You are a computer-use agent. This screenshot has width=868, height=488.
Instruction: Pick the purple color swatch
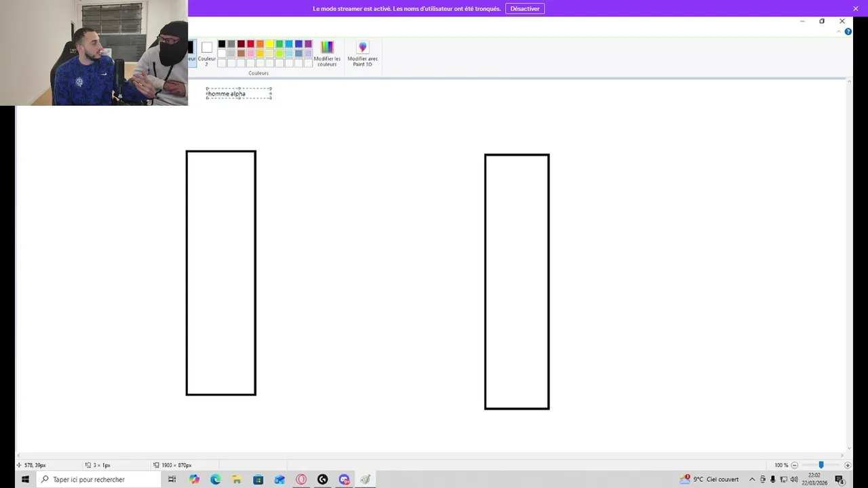[x=308, y=44]
